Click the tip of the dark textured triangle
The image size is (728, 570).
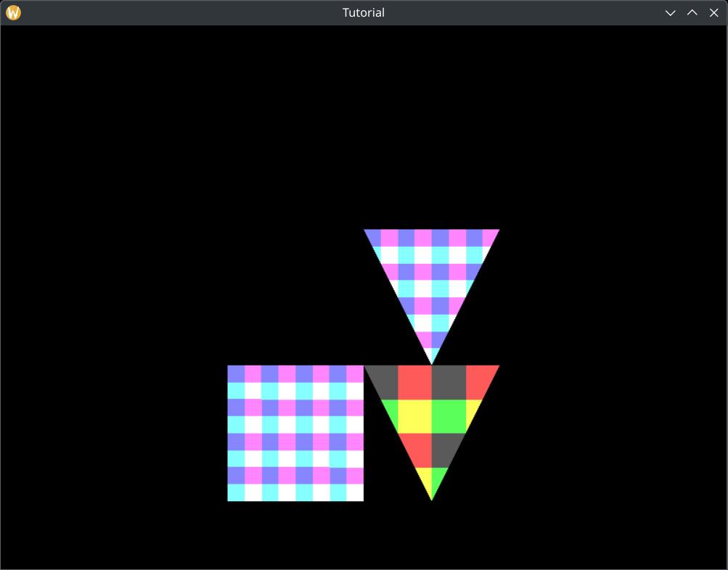tap(432, 498)
